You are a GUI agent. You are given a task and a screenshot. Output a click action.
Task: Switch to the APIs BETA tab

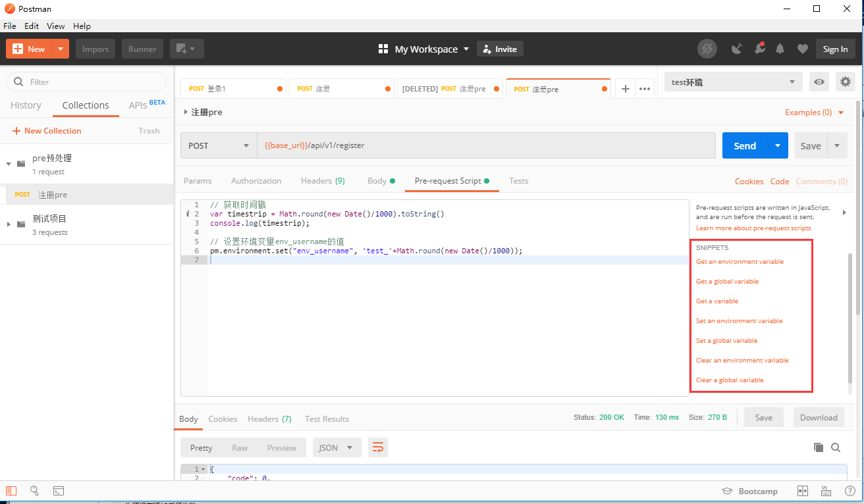click(x=147, y=105)
